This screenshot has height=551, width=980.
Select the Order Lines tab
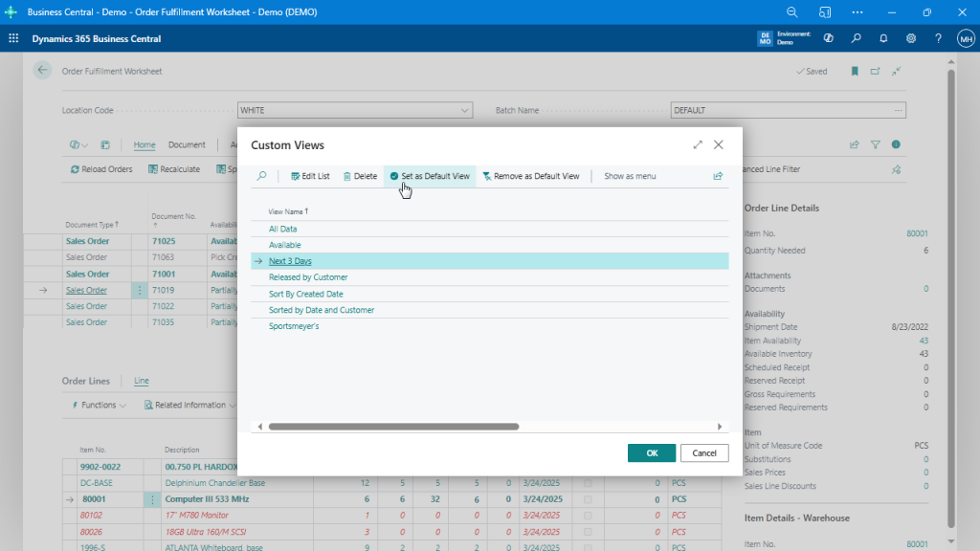tap(85, 381)
